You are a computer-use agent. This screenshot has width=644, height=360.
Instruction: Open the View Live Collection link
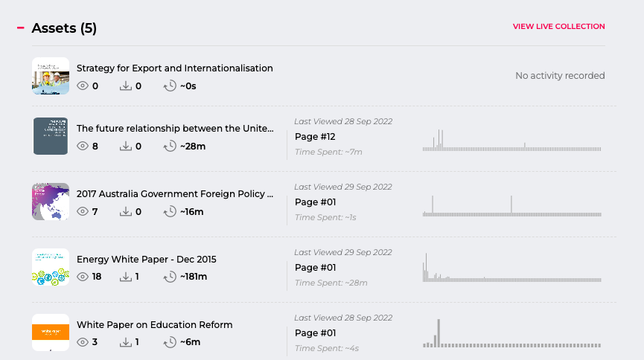[558, 26]
